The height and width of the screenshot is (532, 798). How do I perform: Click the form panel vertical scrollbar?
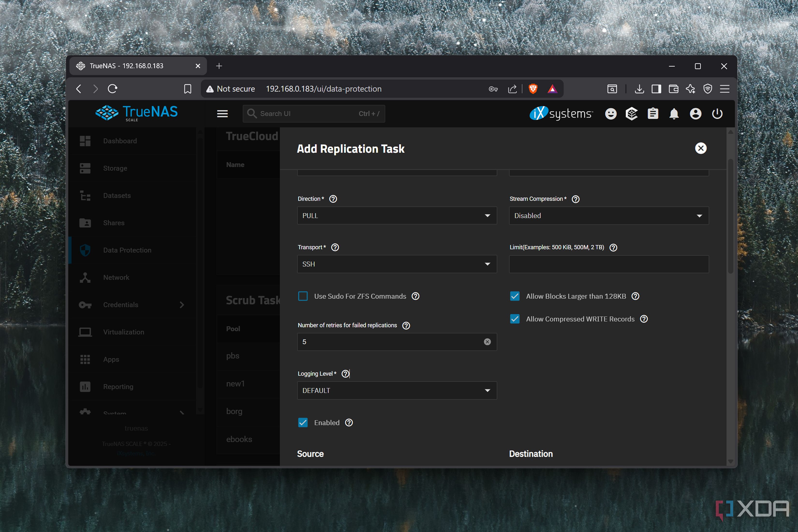pos(730,216)
